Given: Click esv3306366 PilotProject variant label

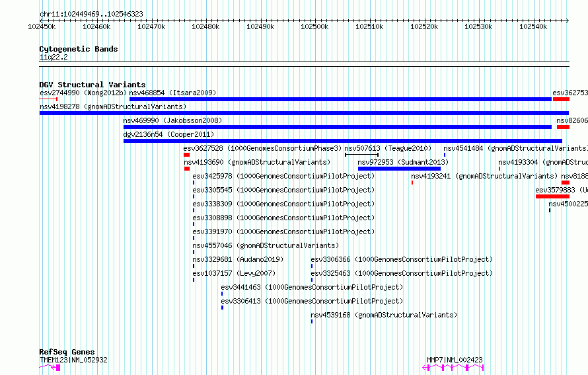Looking at the screenshot, I should [x=402, y=259].
